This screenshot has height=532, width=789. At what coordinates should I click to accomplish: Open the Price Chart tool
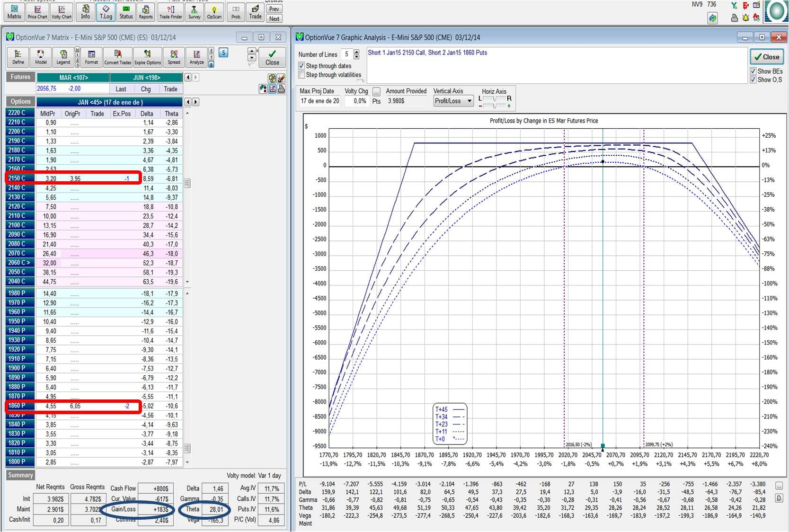37,11
